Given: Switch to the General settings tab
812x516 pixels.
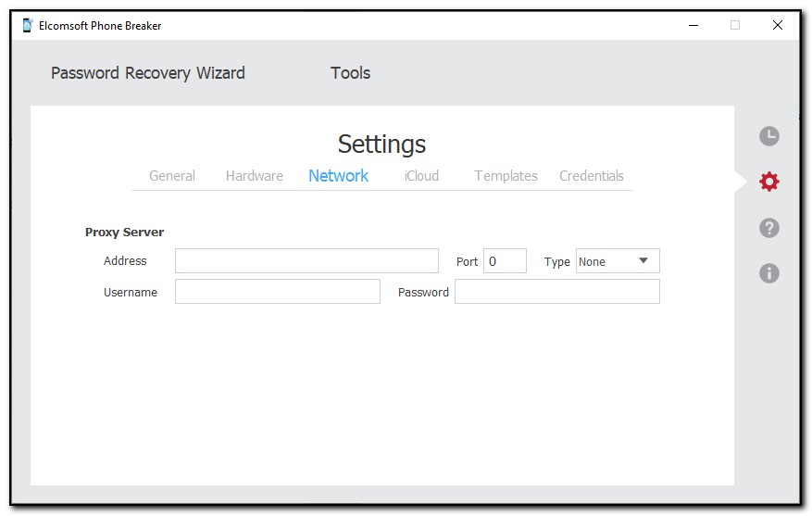Looking at the screenshot, I should (x=172, y=176).
